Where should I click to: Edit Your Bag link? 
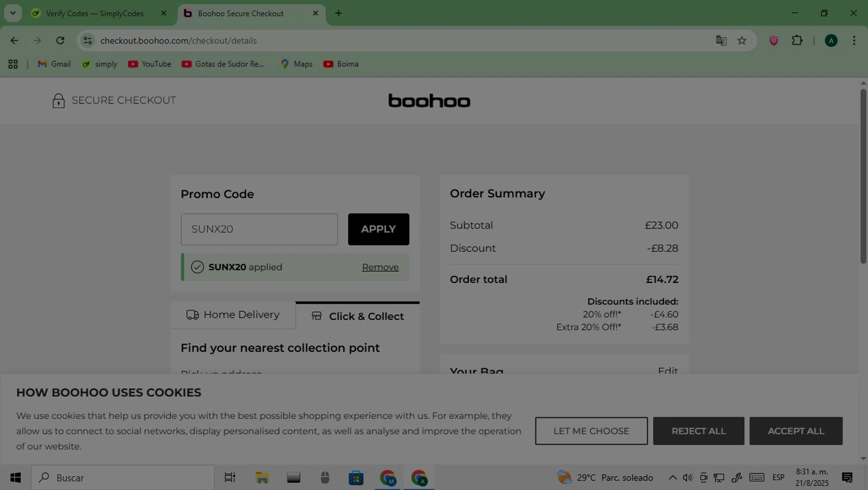[x=668, y=371]
